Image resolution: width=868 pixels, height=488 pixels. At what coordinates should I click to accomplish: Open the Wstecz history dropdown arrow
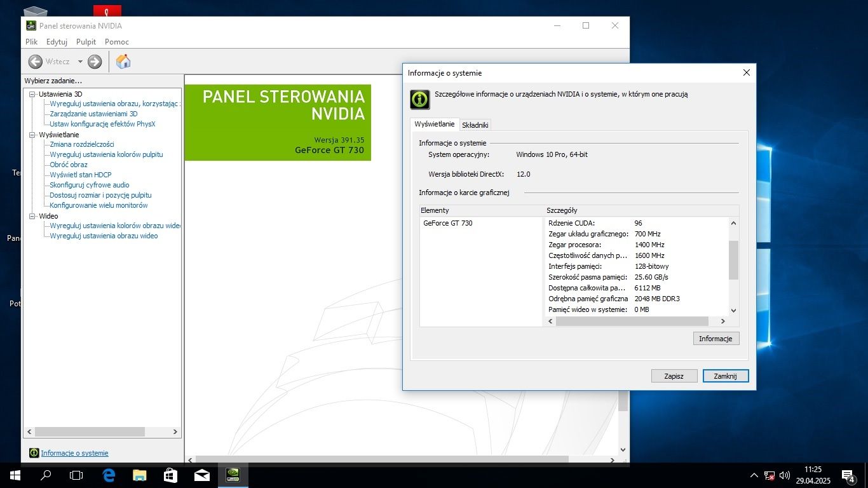coord(80,62)
